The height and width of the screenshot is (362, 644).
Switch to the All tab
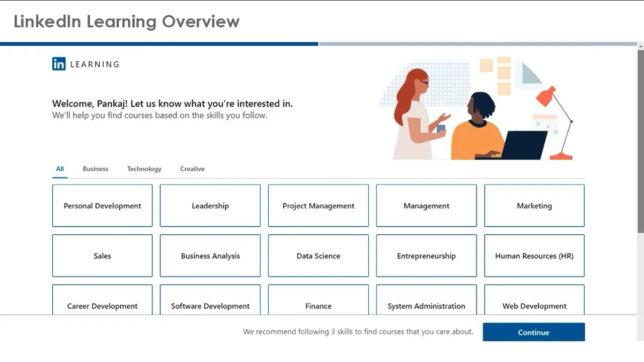(x=60, y=169)
